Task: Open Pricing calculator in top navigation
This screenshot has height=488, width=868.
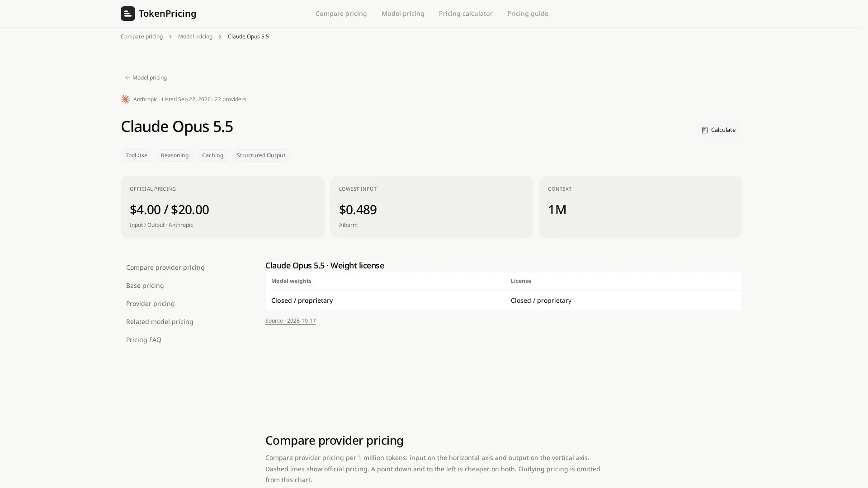Action: [465, 14]
